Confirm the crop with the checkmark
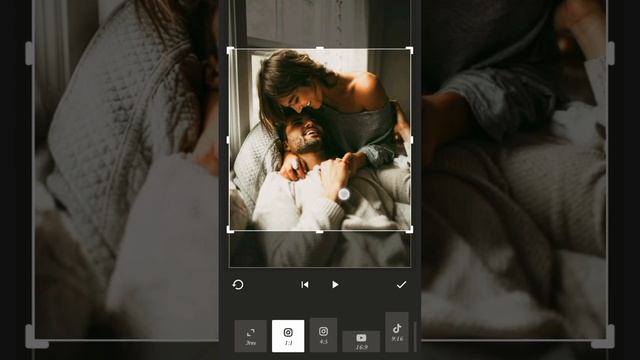Image resolution: width=640 pixels, height=360 pixels. [401, 284]
